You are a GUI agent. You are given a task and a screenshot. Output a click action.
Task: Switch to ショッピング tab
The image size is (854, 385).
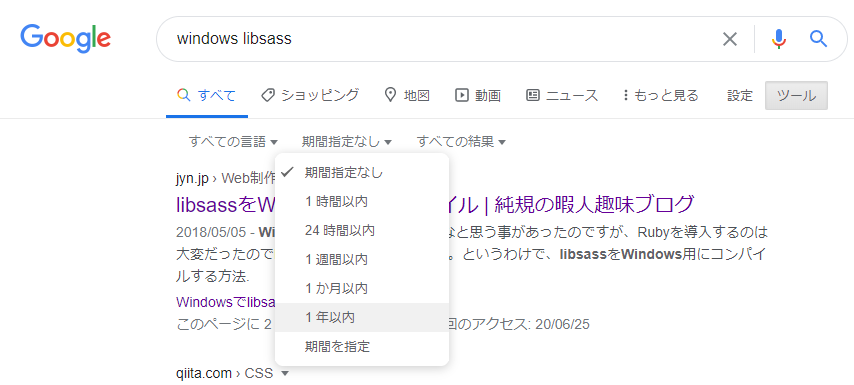coord(310,96)
